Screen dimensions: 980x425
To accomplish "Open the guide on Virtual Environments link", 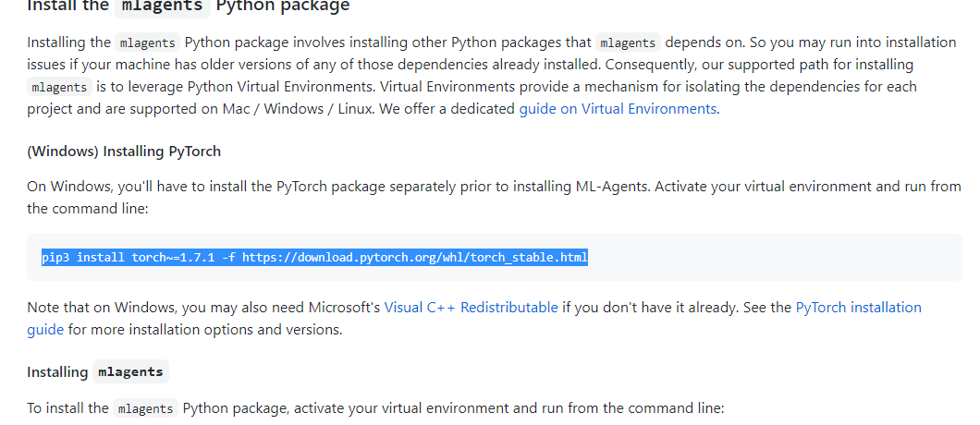I will (618, 109).
